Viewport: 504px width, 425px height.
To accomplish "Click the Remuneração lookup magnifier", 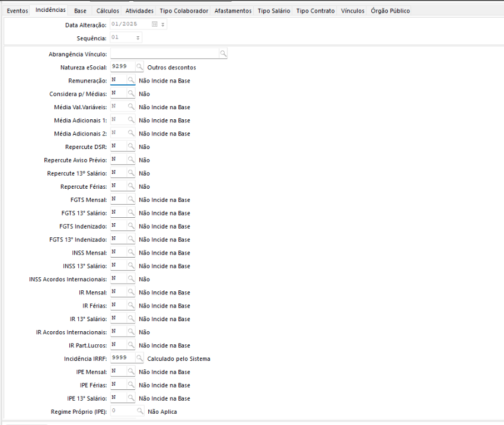I will [x=131, y=80].
